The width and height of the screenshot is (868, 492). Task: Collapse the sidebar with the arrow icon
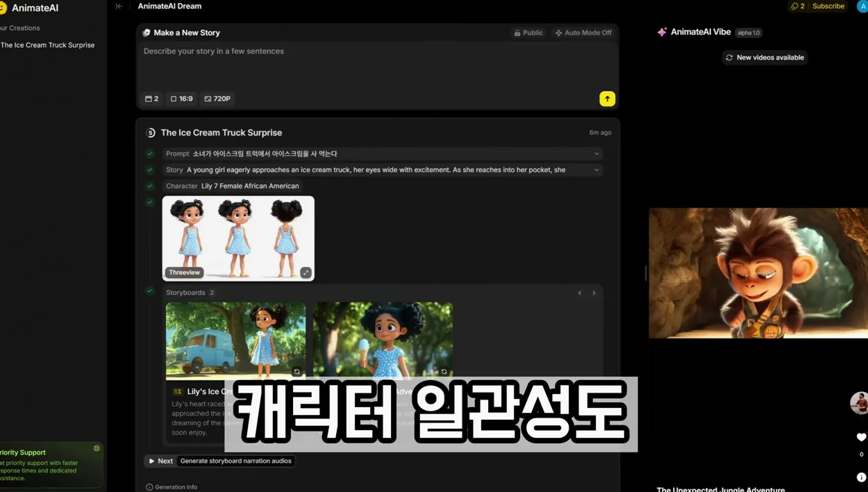point(119,6)
